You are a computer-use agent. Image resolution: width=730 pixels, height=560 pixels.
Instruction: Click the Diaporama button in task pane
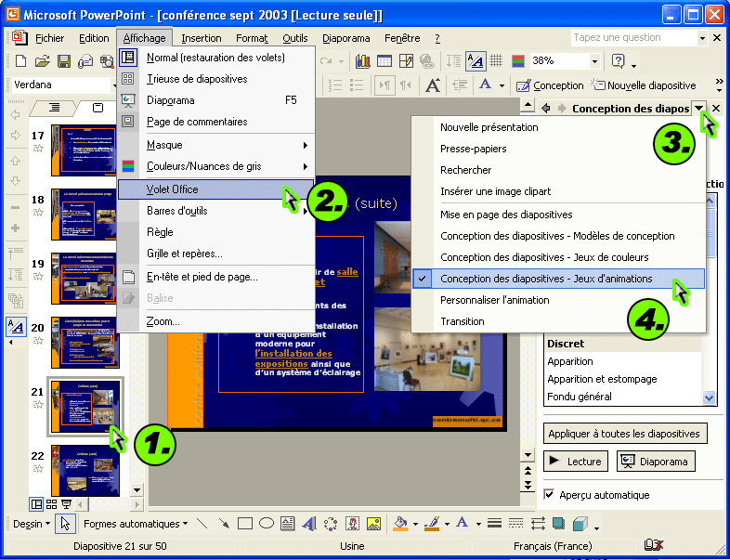656,462
